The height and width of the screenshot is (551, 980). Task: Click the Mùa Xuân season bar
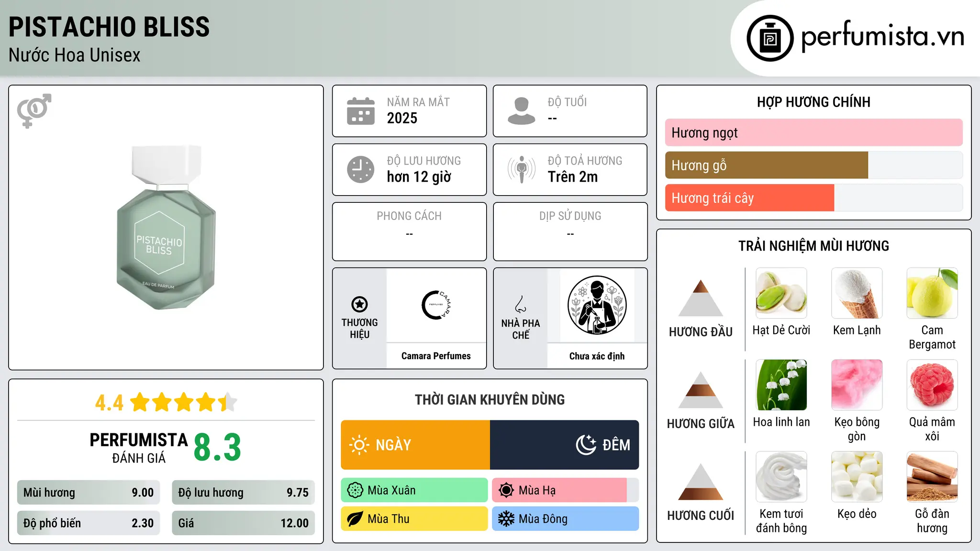(x=414, y=490)
